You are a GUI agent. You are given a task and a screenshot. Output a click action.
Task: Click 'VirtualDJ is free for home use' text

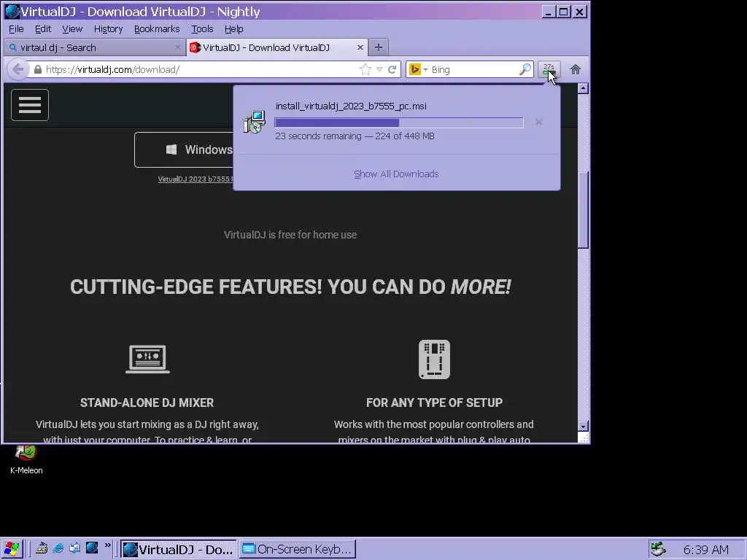tap(290, 235)
